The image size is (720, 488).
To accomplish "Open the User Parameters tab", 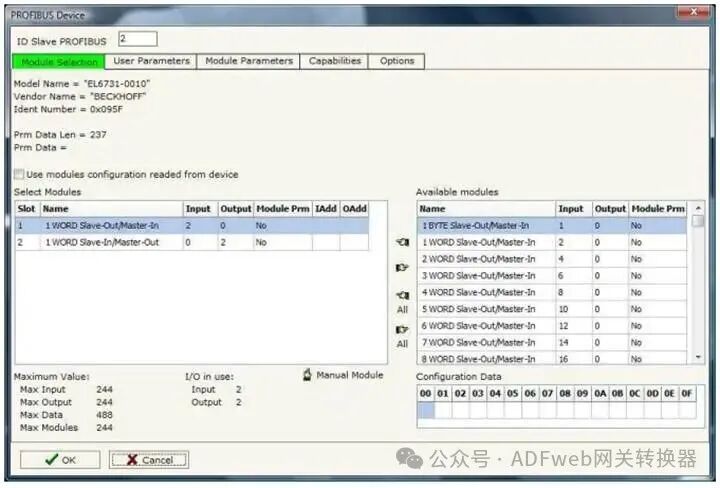I will coord(151,61).
